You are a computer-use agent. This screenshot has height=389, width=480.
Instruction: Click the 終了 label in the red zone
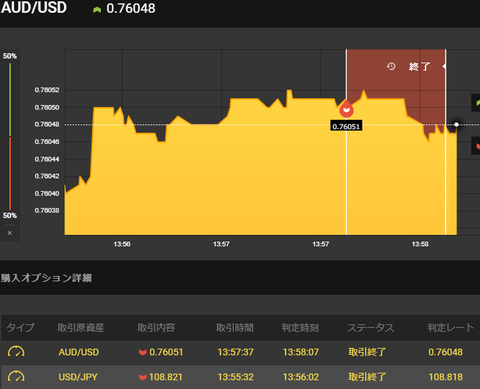point(419,67)
